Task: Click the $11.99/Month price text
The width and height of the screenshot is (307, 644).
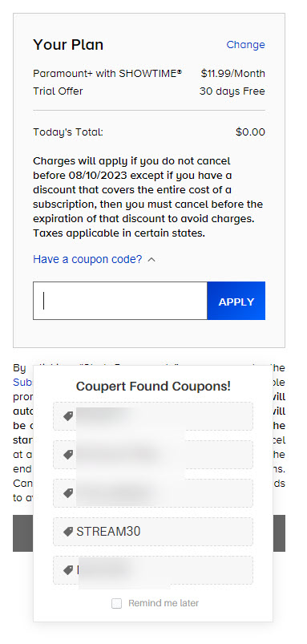Action: point(233,74)
